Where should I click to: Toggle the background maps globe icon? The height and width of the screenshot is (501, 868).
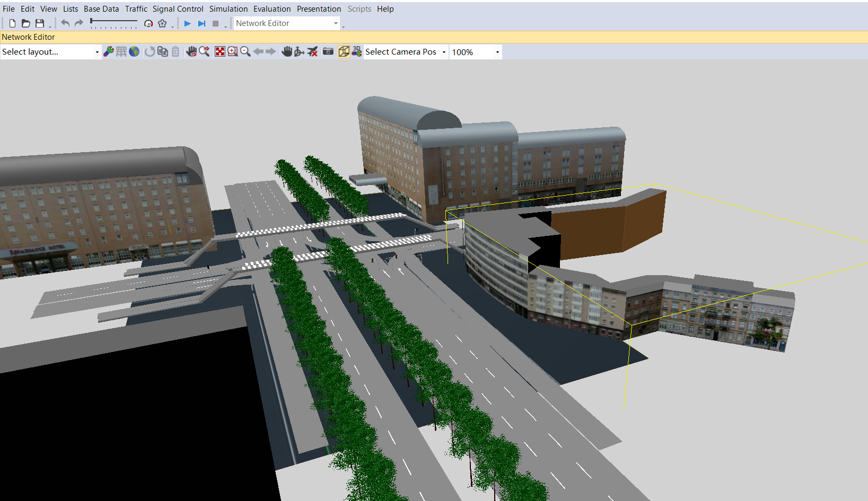[x=134, y=51]
